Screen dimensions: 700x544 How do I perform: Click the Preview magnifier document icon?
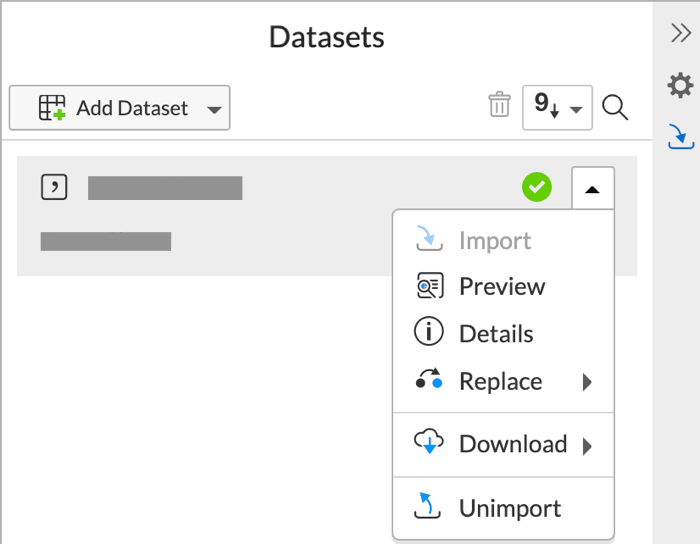(429, 285)
